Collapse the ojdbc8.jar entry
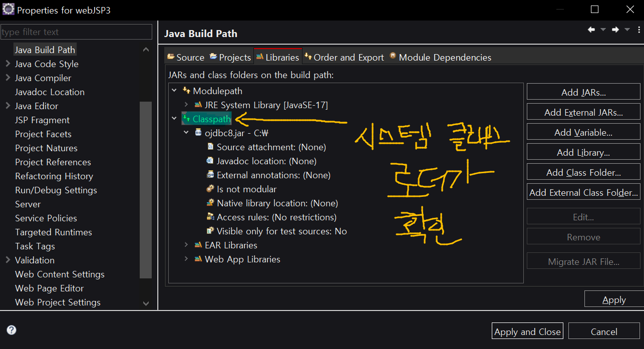644x349 pixels. 186,133
